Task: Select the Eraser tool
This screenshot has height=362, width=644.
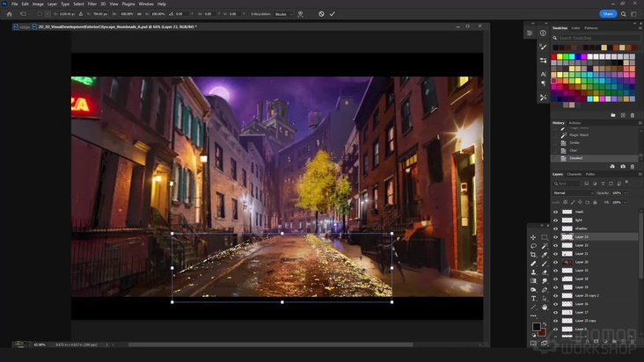Action: coord(545,272)
